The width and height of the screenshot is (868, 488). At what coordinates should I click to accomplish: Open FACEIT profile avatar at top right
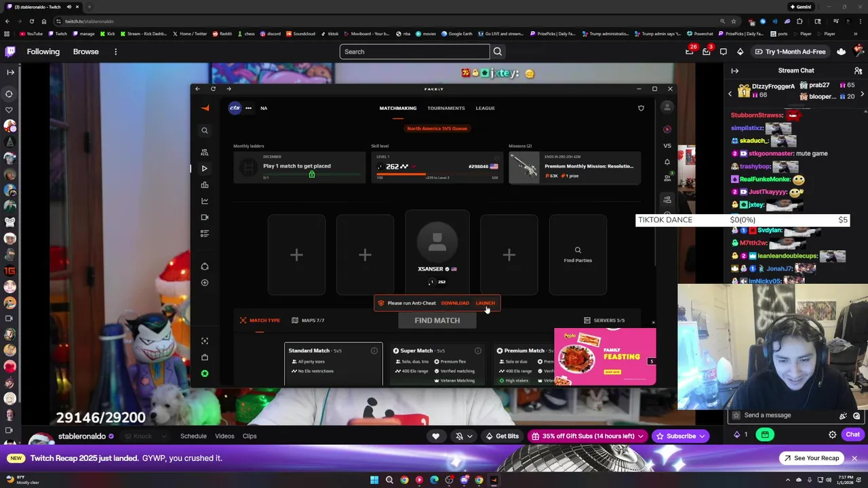(x=667, y=107)
